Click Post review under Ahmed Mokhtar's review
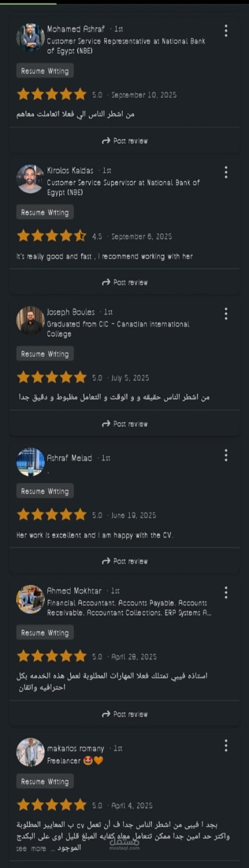The image size is (249, 868). tap(125, 714)
